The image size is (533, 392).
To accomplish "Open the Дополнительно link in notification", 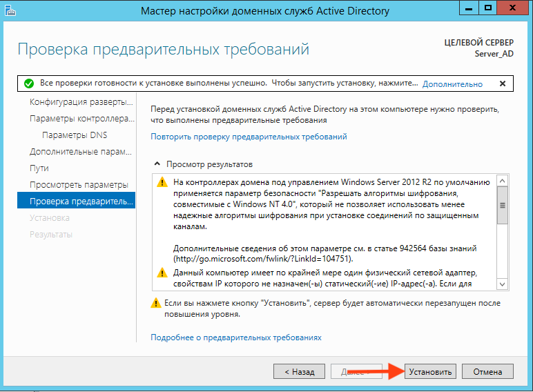I will point(452,84).
